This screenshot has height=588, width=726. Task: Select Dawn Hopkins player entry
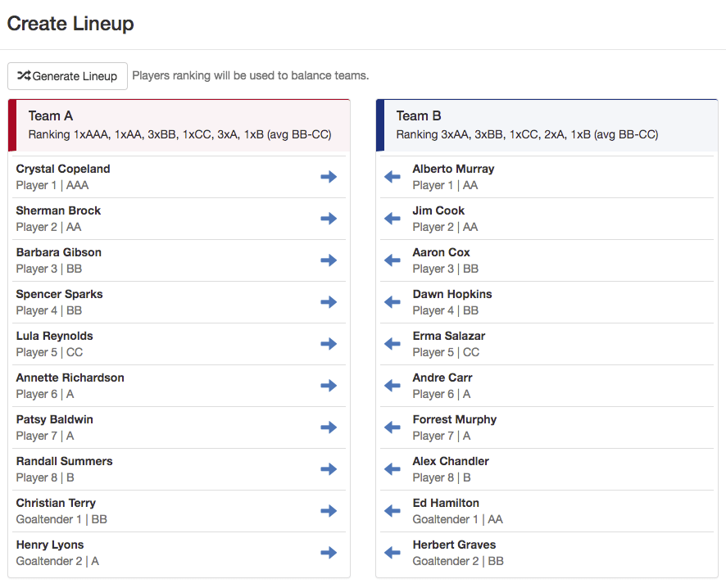547,302
